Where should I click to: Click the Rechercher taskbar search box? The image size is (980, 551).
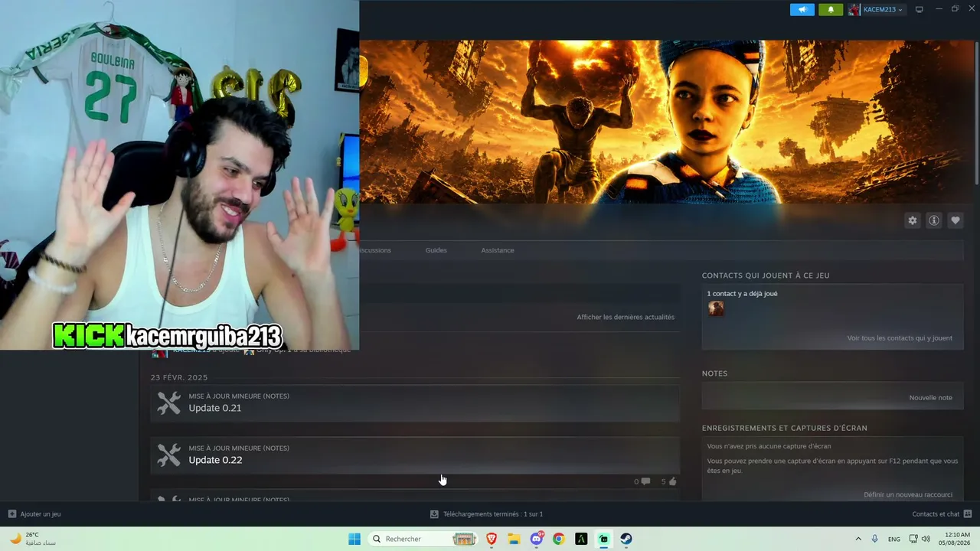(423, 539)
